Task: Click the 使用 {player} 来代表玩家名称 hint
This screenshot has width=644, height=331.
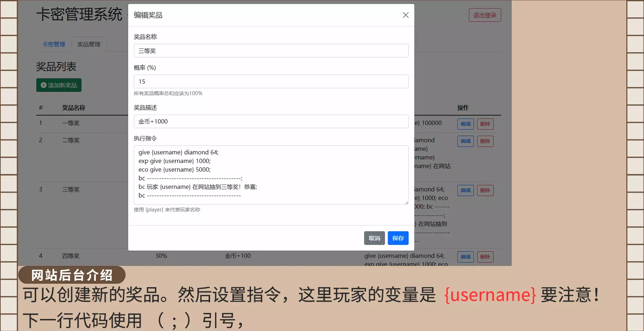Action: point(167,210)
